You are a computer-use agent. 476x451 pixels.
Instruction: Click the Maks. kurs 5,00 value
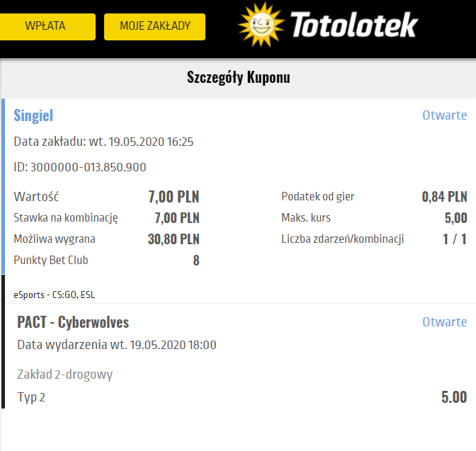point(455,218)
